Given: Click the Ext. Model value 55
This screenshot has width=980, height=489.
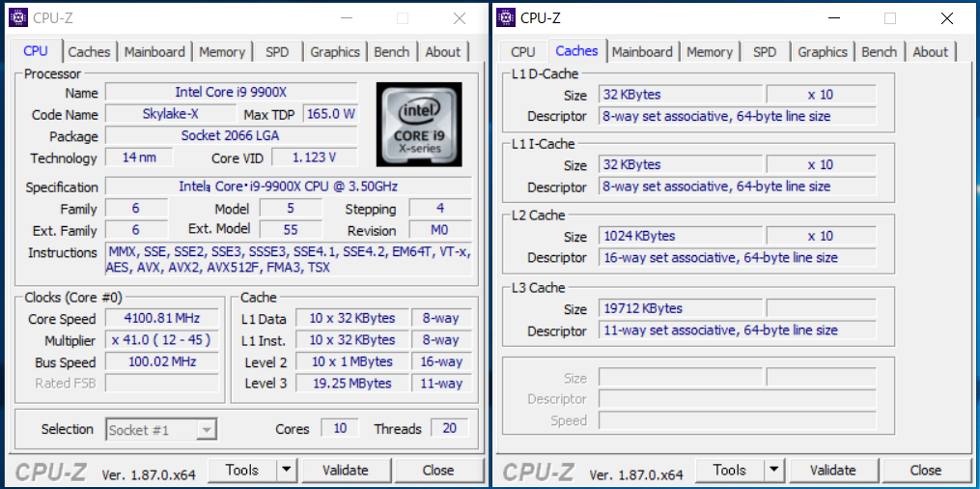Looking at the screenshot, I should [291, 229].
